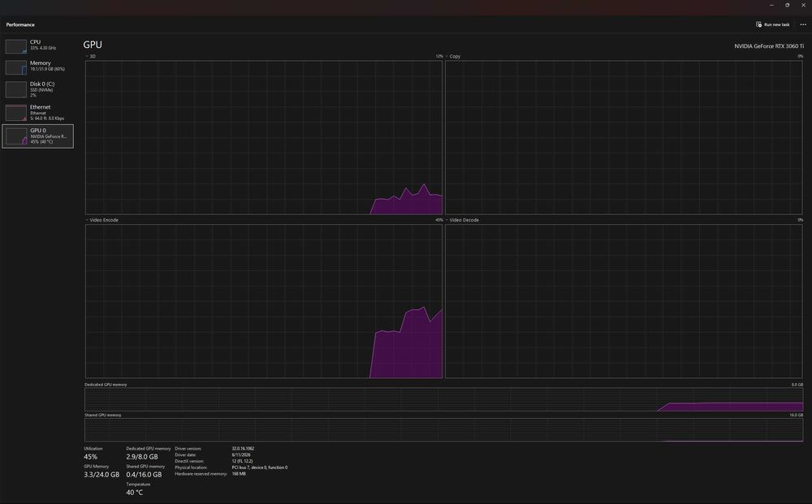Click the Performance page title

[x=20, y=24]
